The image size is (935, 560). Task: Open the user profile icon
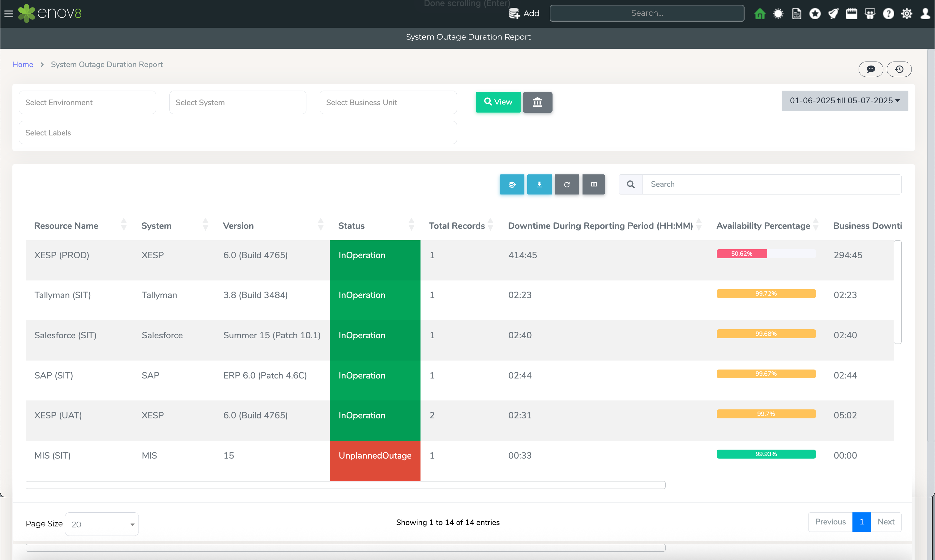(x=925, y=14)
